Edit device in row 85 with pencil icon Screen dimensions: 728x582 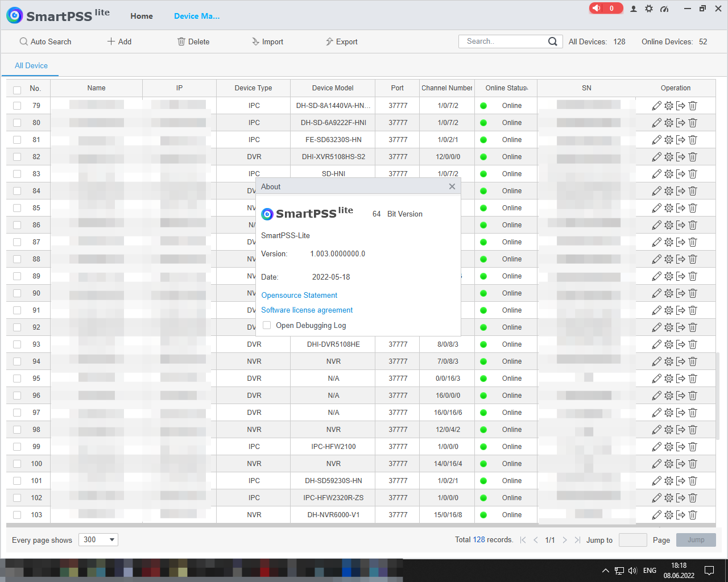(656, 208)
